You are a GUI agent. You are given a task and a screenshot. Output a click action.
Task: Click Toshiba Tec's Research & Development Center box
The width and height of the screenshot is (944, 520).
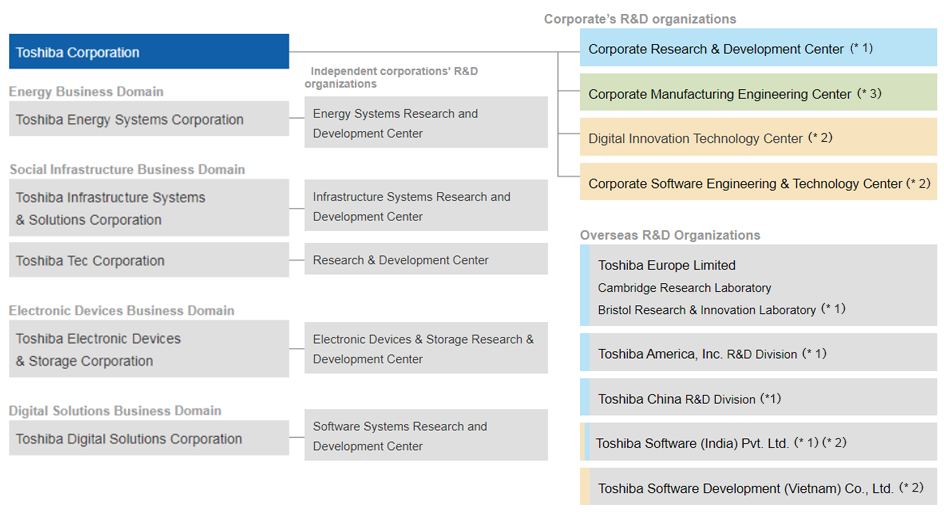coord(426,259)
